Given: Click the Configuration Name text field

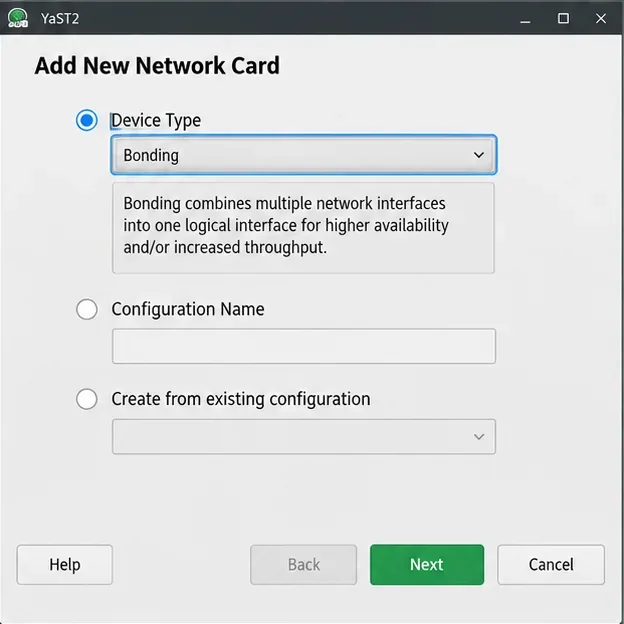Looking at the screenshot, I should coord(304,346).
